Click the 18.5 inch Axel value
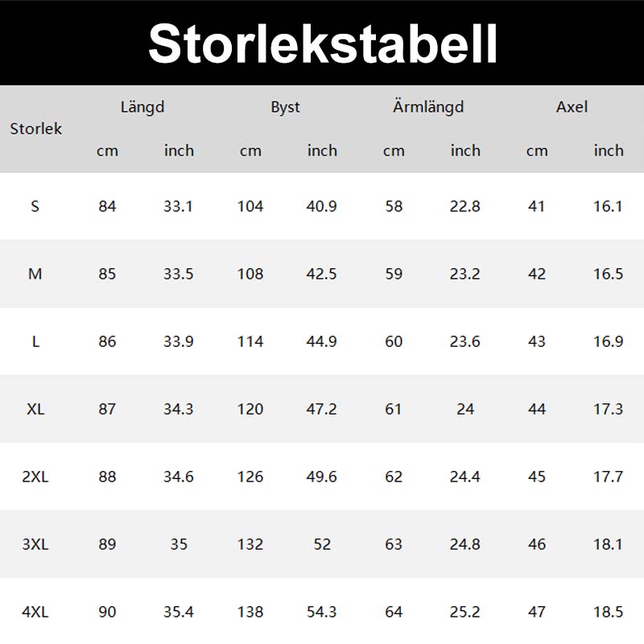The width and height of the screenshot is (644, 644). [608, 612]
